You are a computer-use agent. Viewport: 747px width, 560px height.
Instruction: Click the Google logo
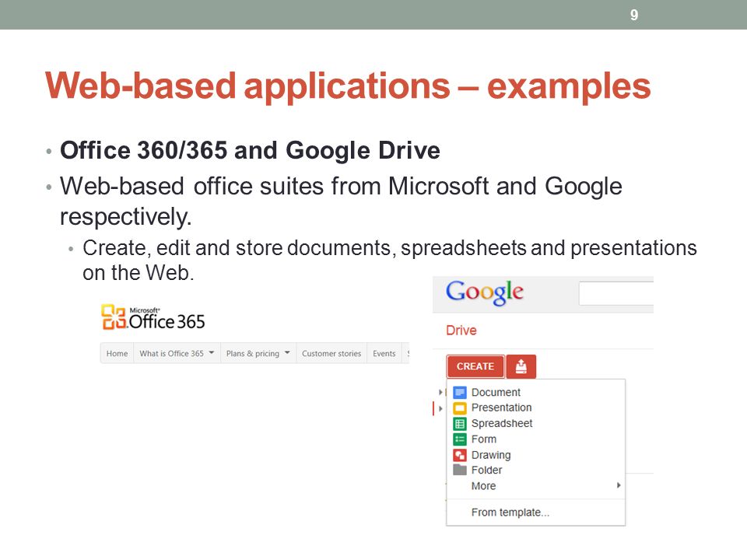coord(485,292)
